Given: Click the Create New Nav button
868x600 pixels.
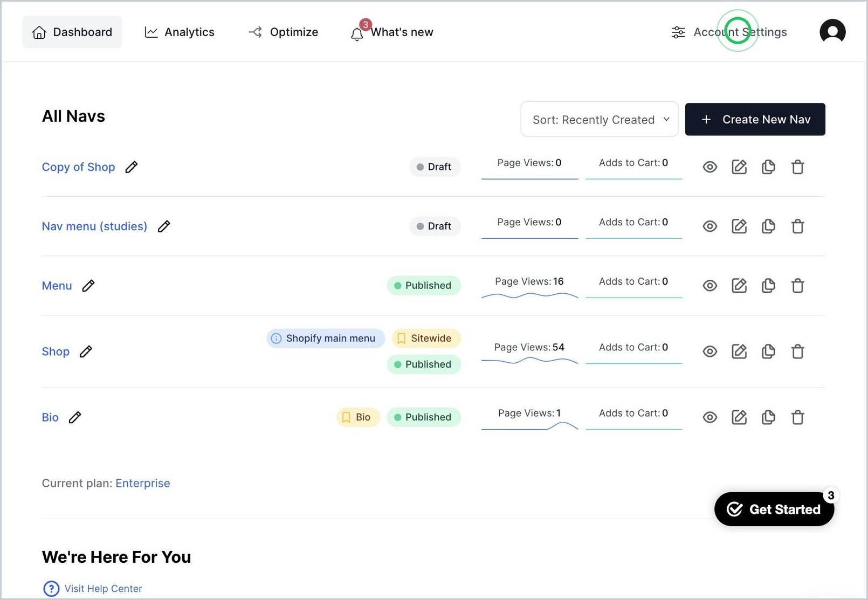Looking at the screenshot, I should point(755,119).
